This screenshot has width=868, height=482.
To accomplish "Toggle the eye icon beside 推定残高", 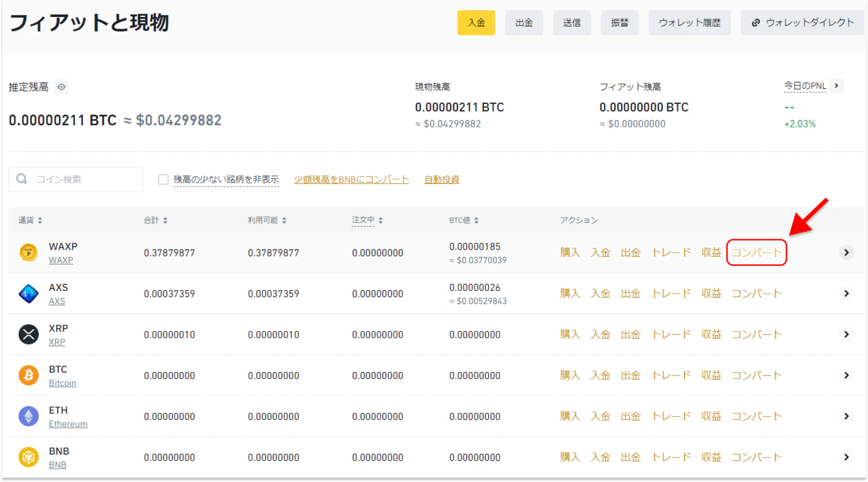I will 62,87.
